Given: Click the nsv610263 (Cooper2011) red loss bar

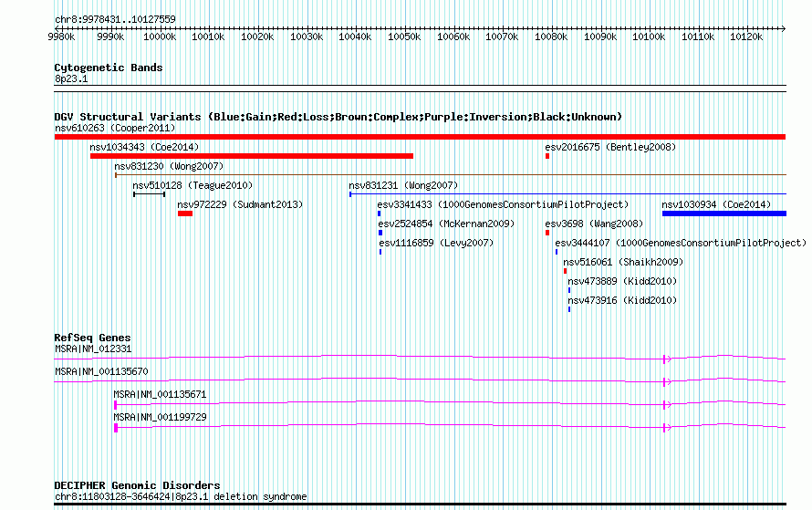Looking at the screenshot, I should pos(420,137).
